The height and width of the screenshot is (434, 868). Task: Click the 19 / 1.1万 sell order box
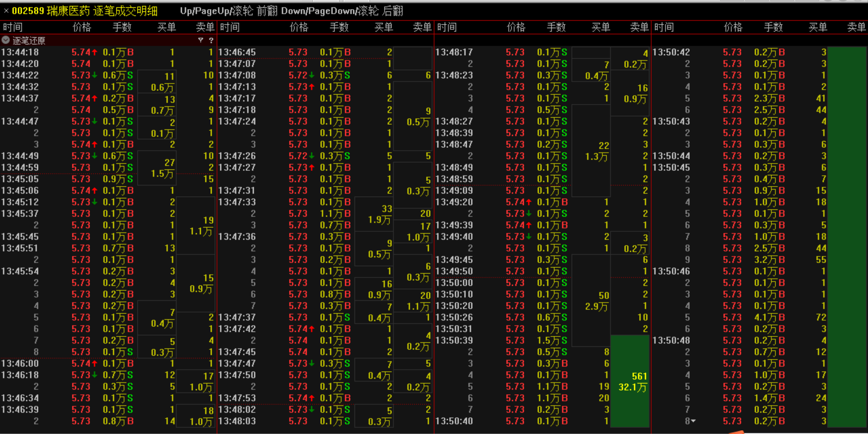coord(195,226)
